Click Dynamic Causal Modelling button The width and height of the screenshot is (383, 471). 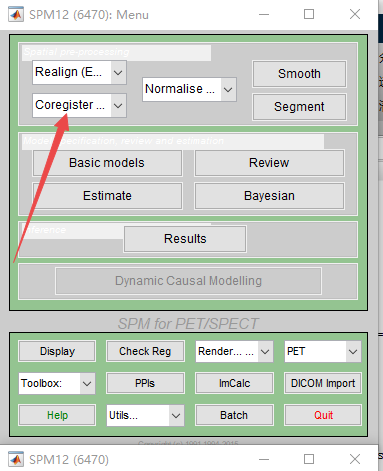tap(188, 281)
